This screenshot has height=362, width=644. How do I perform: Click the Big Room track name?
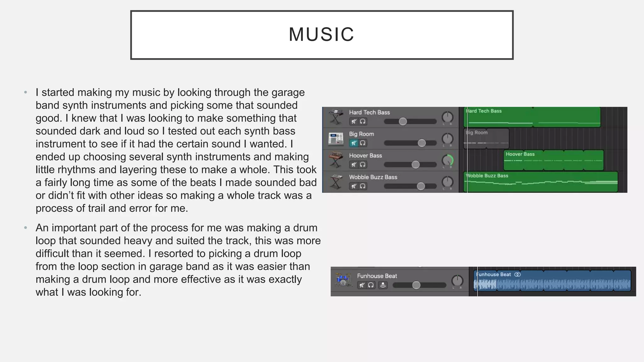(361, 134)
